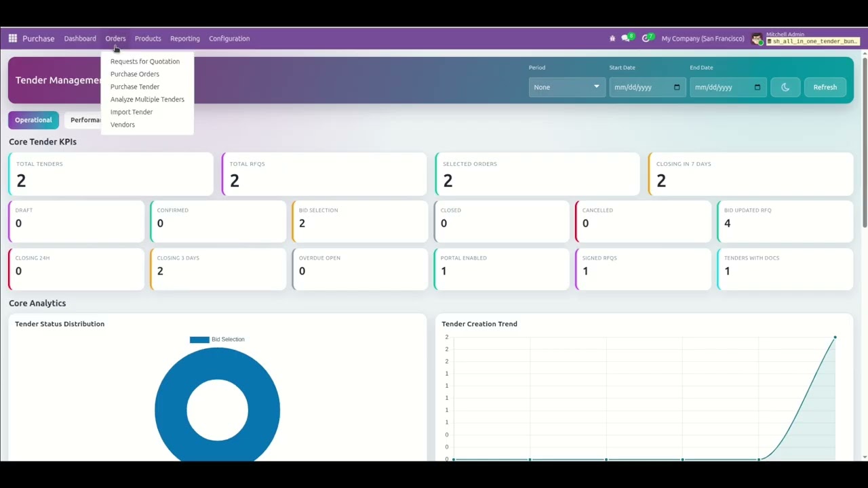Viewport: 868px width, 488px height.
Task: Select Purchase Orders in the Orders dropdown
Action: click(135, 74)
